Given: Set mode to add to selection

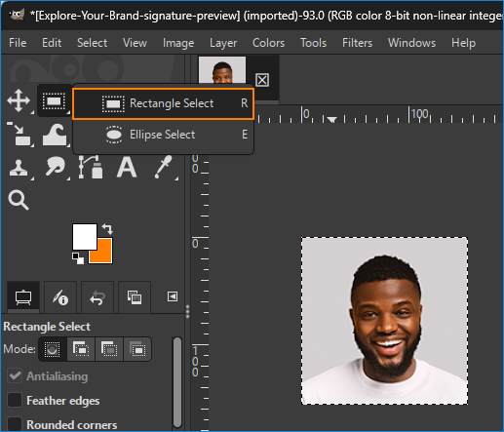Looking at the screenshot, I should [x=81, y=349].
